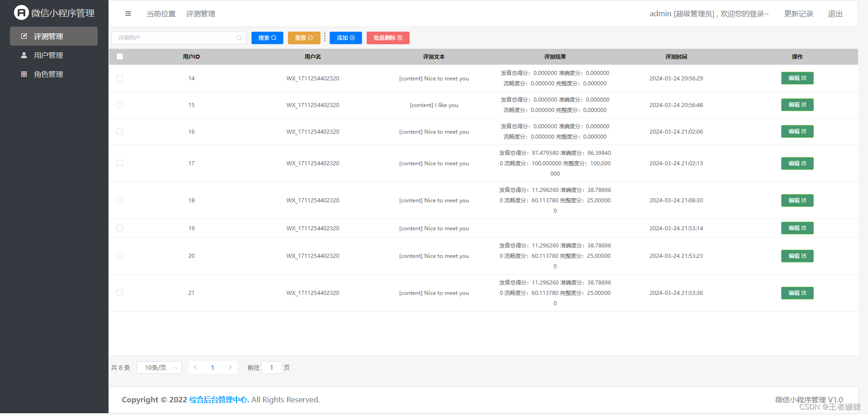
Task: Click the 当前位置 breadcrumb label
Action: tap(161, 14)
